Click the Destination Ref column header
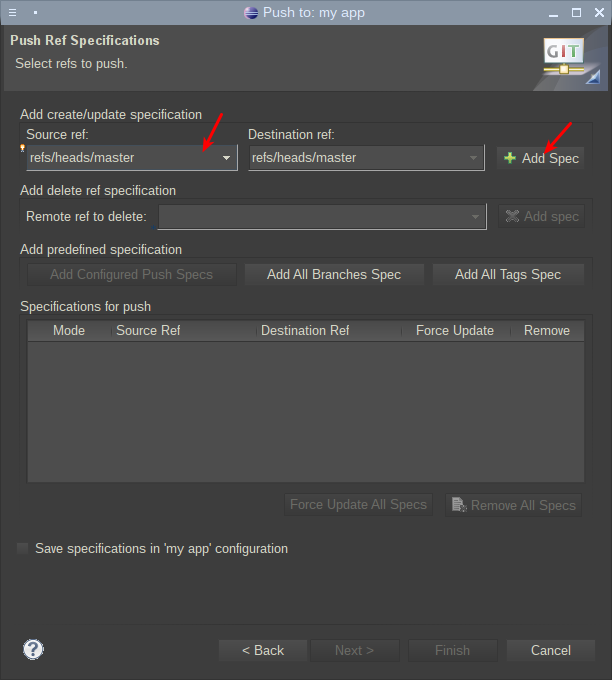This screenshot has width=612, height=680. [x=329, y=330]
